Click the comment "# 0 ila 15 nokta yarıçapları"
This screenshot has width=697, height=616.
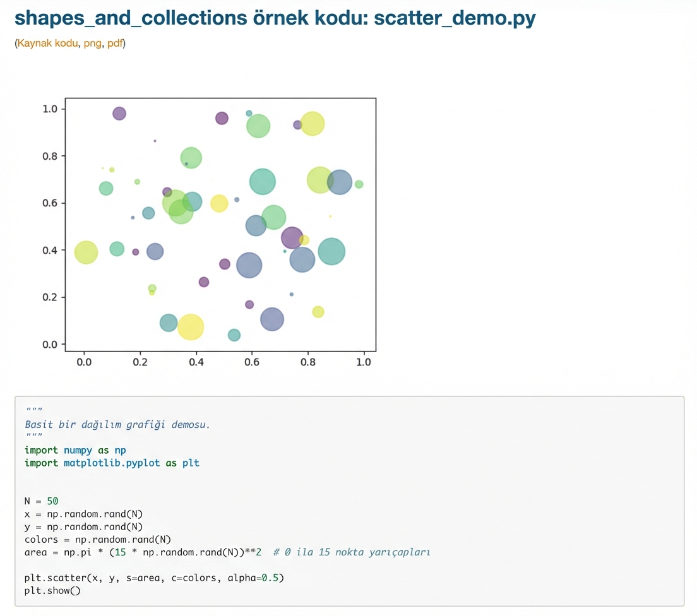pos(352,552)
